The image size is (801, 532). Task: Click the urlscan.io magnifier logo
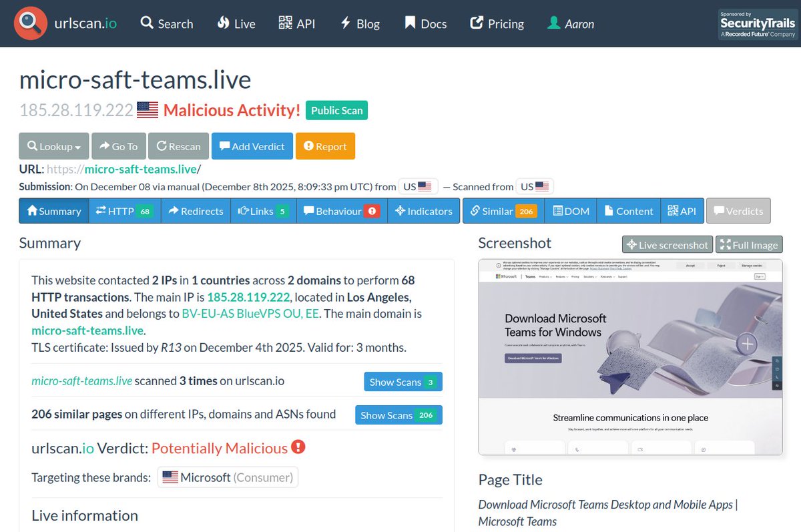pyautogui.click(x=31, y=23)
